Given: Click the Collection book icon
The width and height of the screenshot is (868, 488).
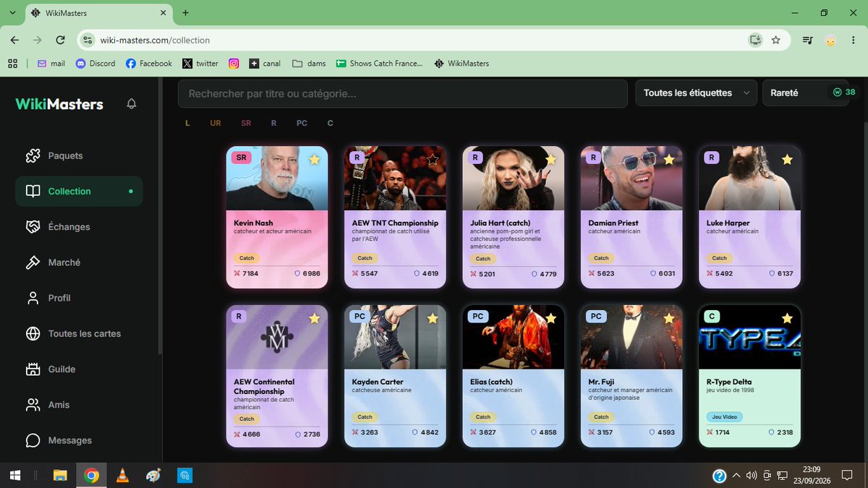Looking at the screenshot, I should 33,191.
